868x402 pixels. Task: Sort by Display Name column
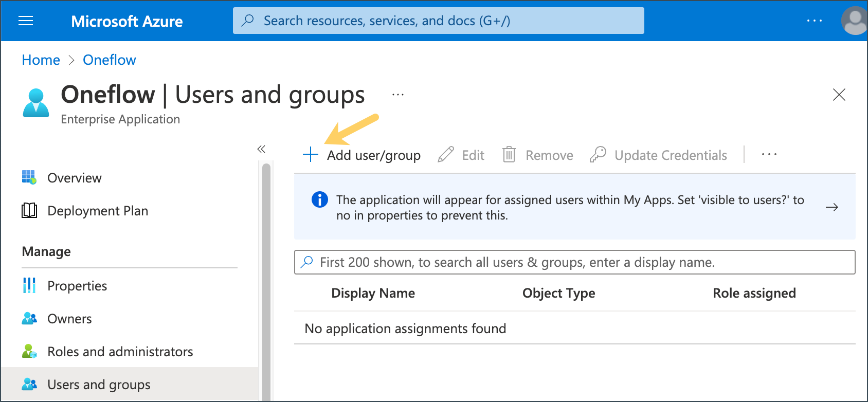373,293
